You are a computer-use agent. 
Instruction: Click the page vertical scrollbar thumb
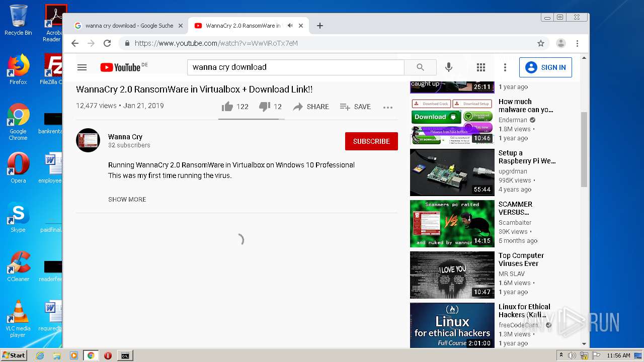pyautogui.click(x=584, y=149)
